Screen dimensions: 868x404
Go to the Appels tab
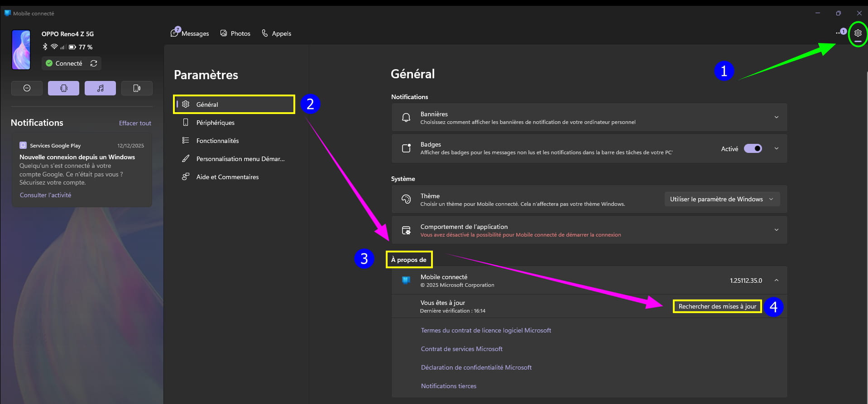point(277,33)
